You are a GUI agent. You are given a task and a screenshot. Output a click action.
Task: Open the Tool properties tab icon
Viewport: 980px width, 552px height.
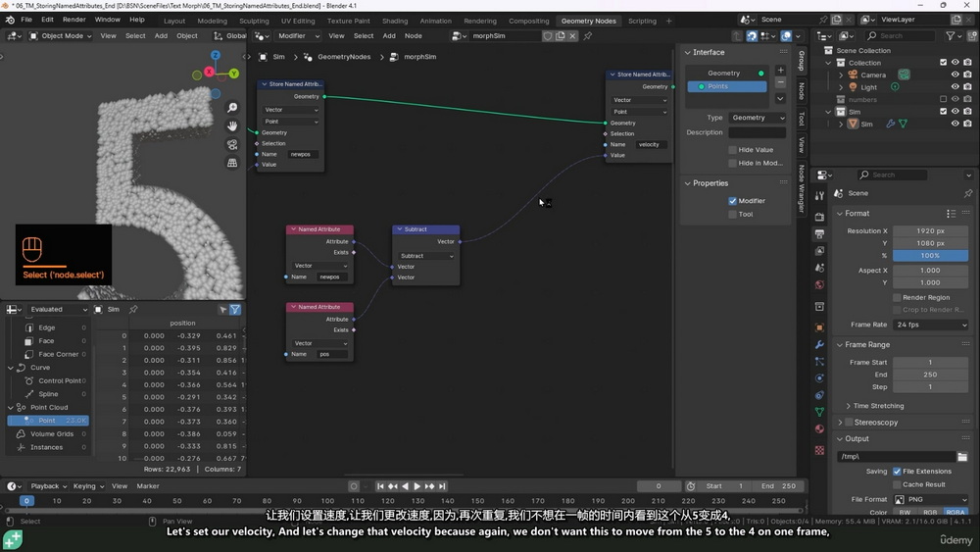tap(819, 196)
